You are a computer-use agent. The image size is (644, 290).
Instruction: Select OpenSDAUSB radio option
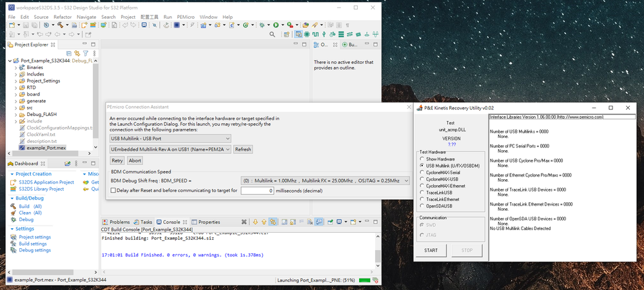[422, 206]
